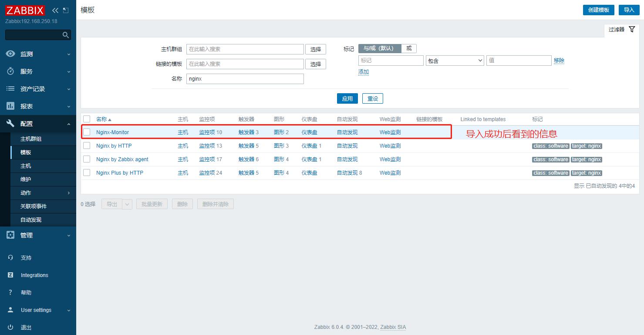The image size is (644, 335).
Task: Open the Nginx by HTTP template
Action: point(114,146)
